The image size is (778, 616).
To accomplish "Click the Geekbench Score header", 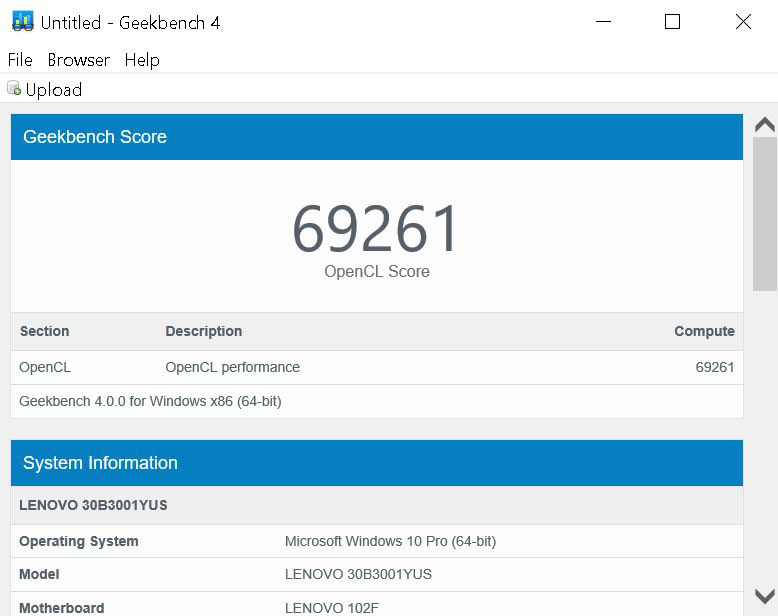I will coord(377,137).
